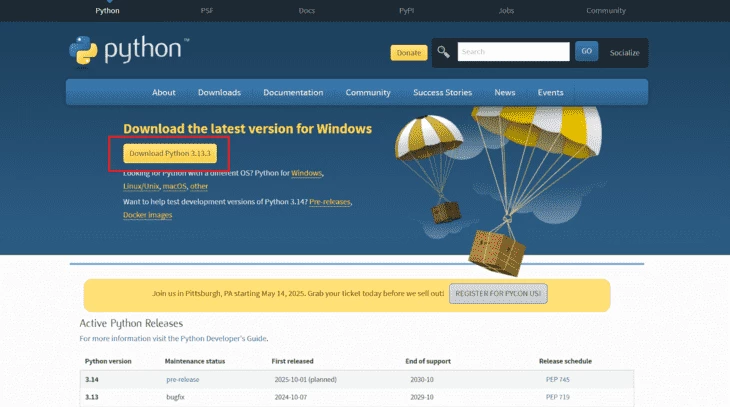Open the Docker images link
The image size is (730, 407).
pos(148,215)
